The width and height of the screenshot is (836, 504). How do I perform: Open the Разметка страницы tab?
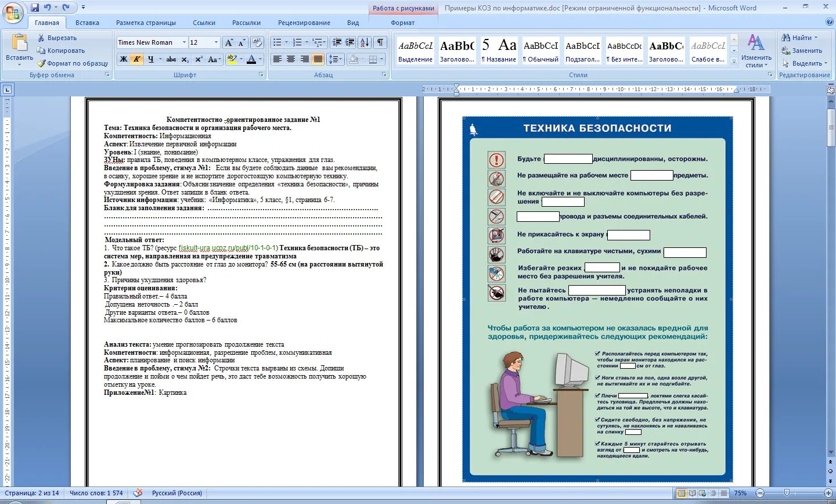tap(146, 23)
